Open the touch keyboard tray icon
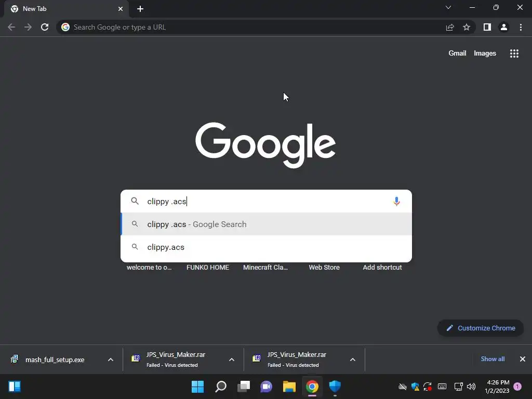 [442, 387]
